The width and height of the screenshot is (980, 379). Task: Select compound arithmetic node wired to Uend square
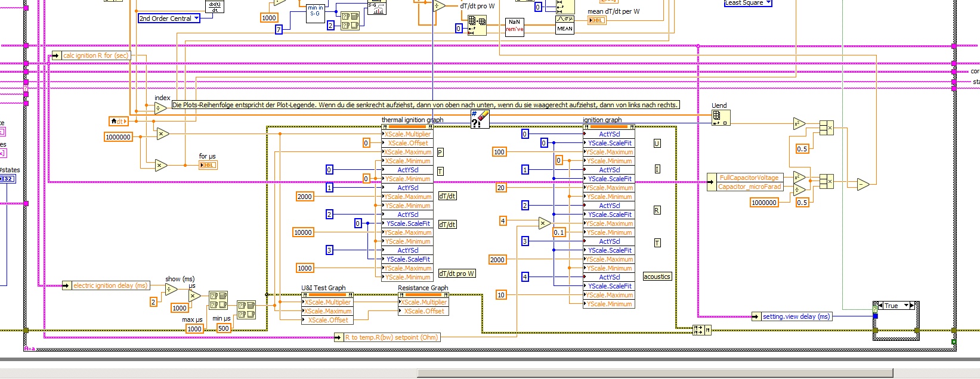click(x=827, y=128)
